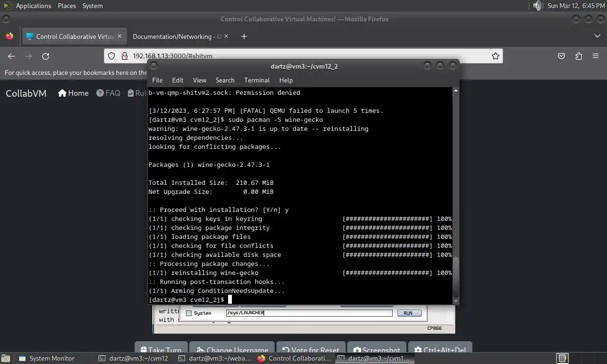
Task: Open the Search menu in terminal window
Action: 225,80
